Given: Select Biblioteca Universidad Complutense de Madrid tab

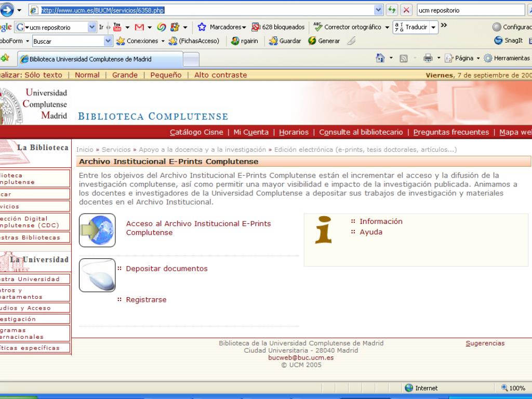Looking at the screenshot, I should pos(100,59).
